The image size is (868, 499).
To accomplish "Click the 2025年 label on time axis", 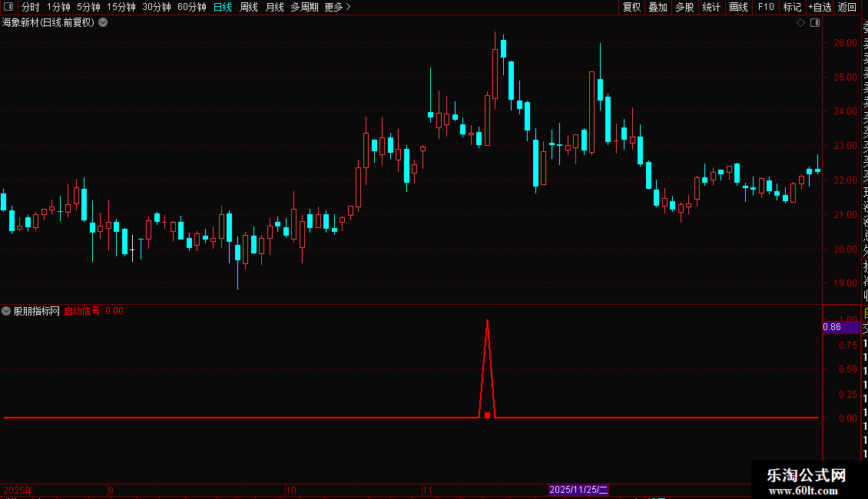I will click(x=18, y=490).
